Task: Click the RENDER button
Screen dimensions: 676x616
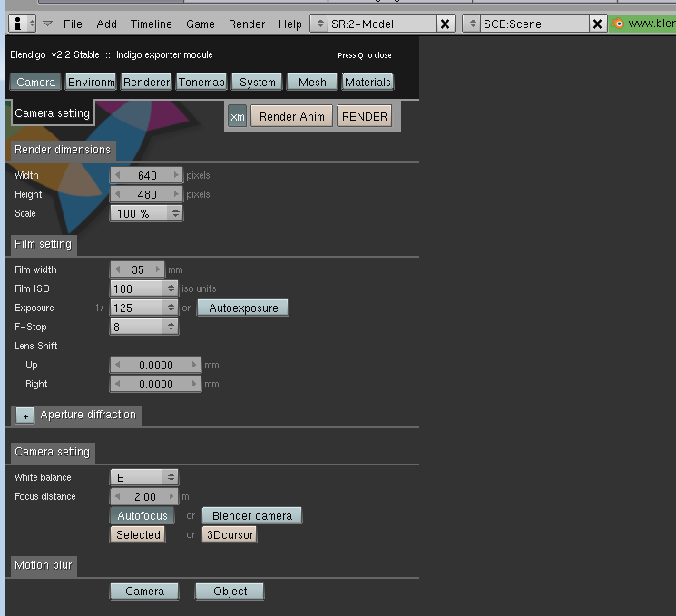Action: (x=364, y=116)
